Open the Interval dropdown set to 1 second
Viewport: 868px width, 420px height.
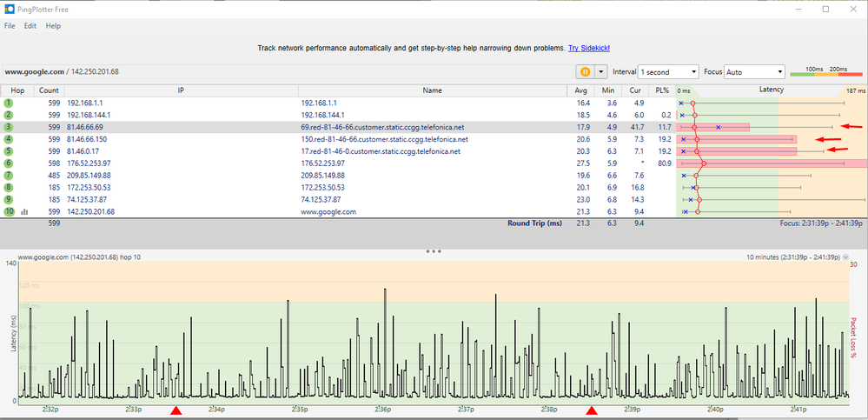coord(668,71)
